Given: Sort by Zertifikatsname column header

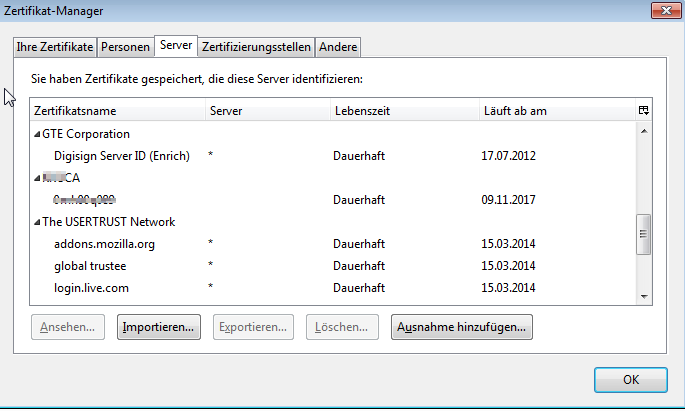Looking at the screenshot, I should pos(117,110).
